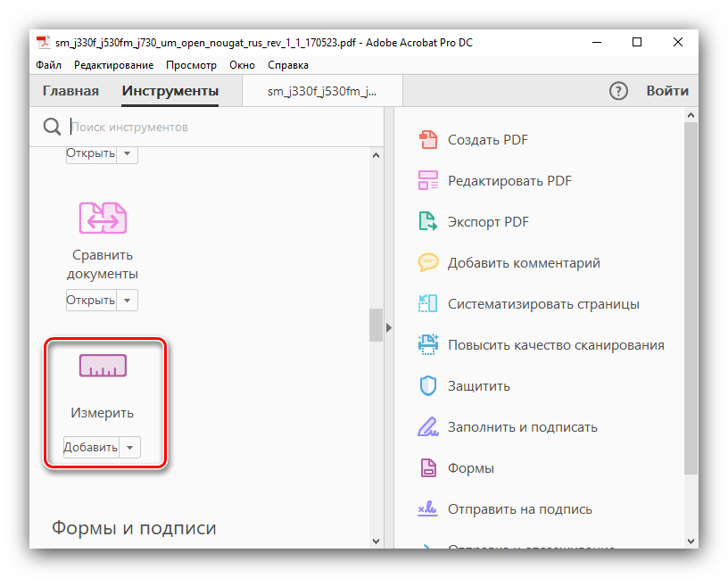Click the Войти sign-in link

coord(667,91)
